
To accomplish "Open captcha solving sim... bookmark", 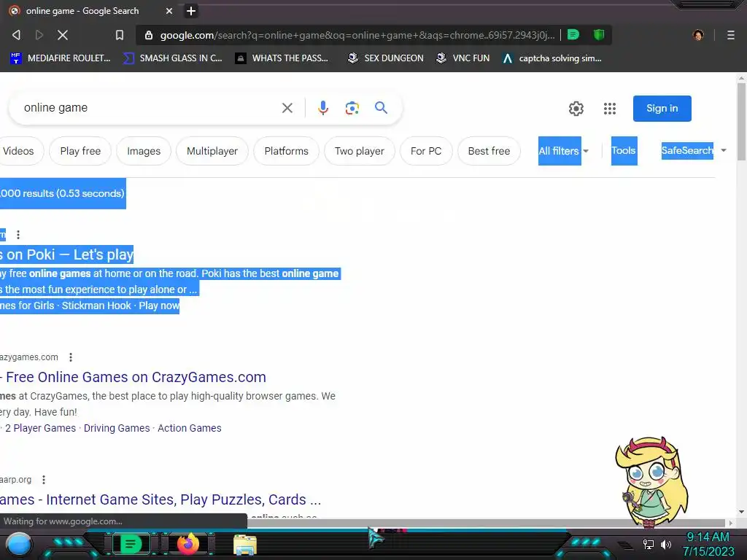I will click(x=552, y=58).
